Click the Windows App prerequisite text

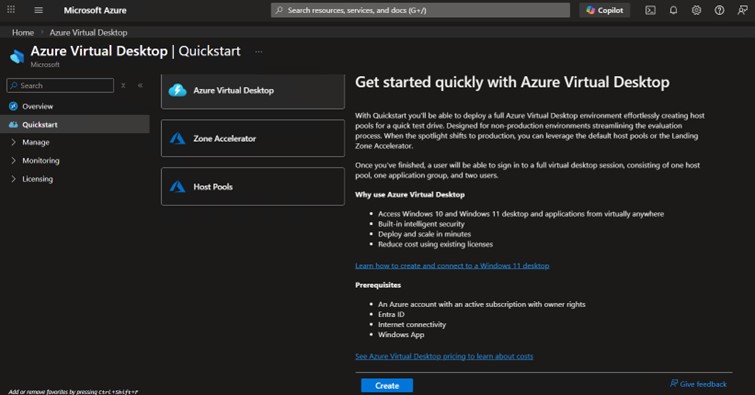(x=401, y=335)
